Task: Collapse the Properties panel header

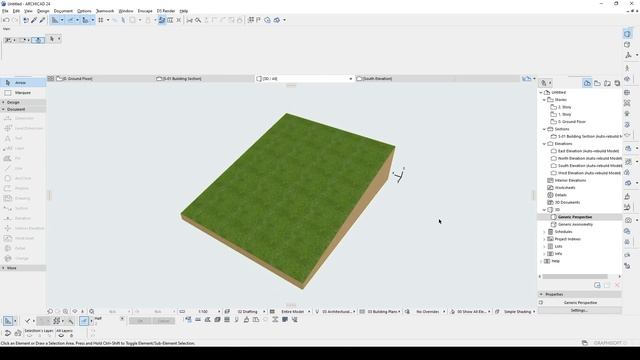Action: 580,294
